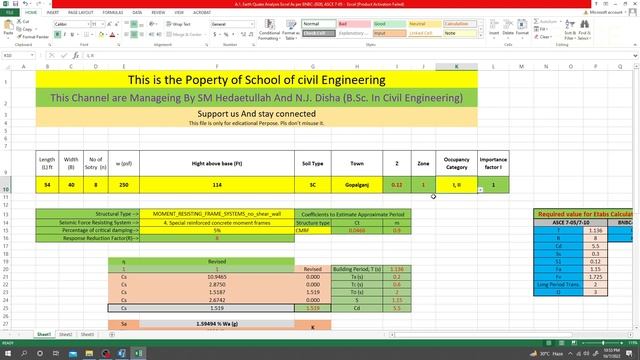Click the AutoSum sigma icon
The image size is (640, 360).
tap(536, 21)
